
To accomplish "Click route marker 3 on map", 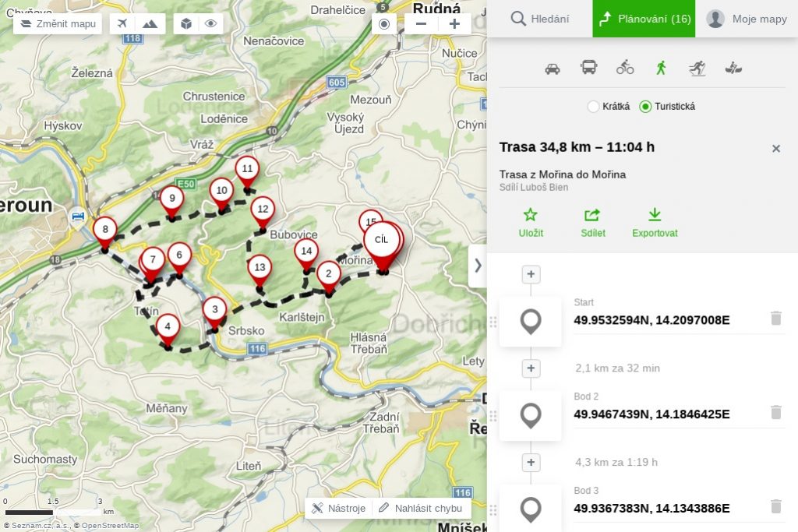I will 215,312.
